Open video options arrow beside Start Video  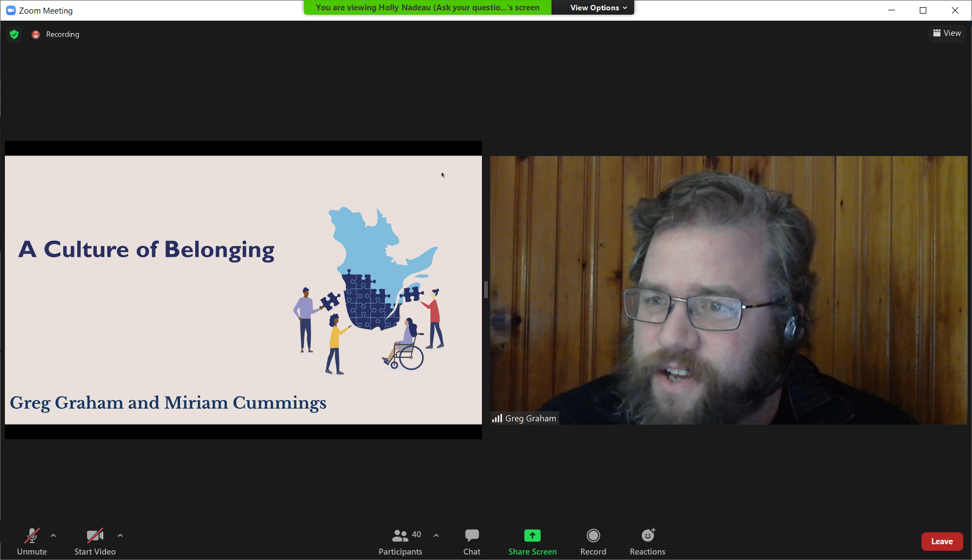pos(120,536)
